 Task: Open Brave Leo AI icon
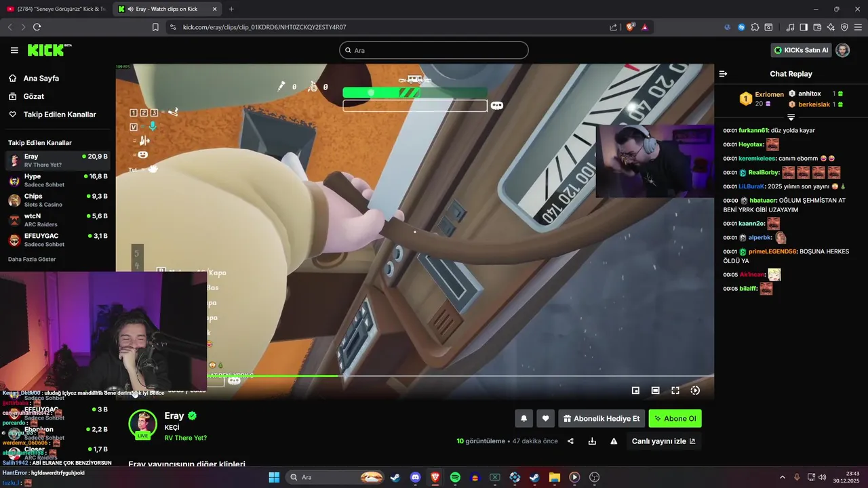(831, 27)
